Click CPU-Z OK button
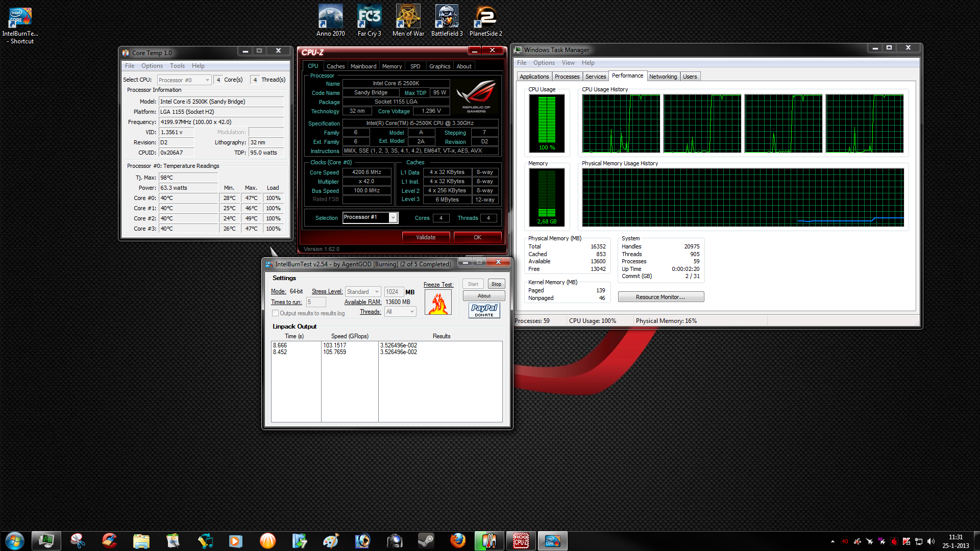The height and width of the screenshot is (551, 980). [x=477, y=237]
